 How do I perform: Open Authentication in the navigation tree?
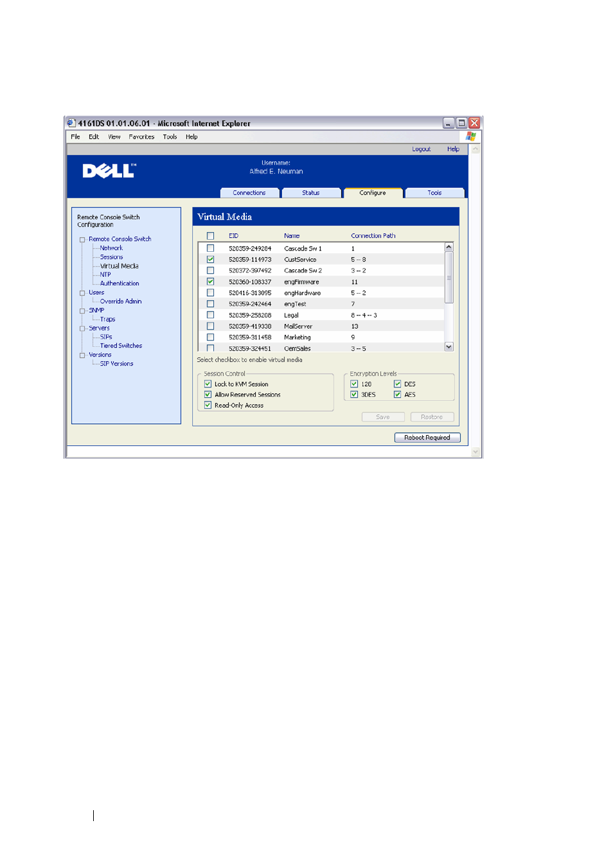[120, 283]
